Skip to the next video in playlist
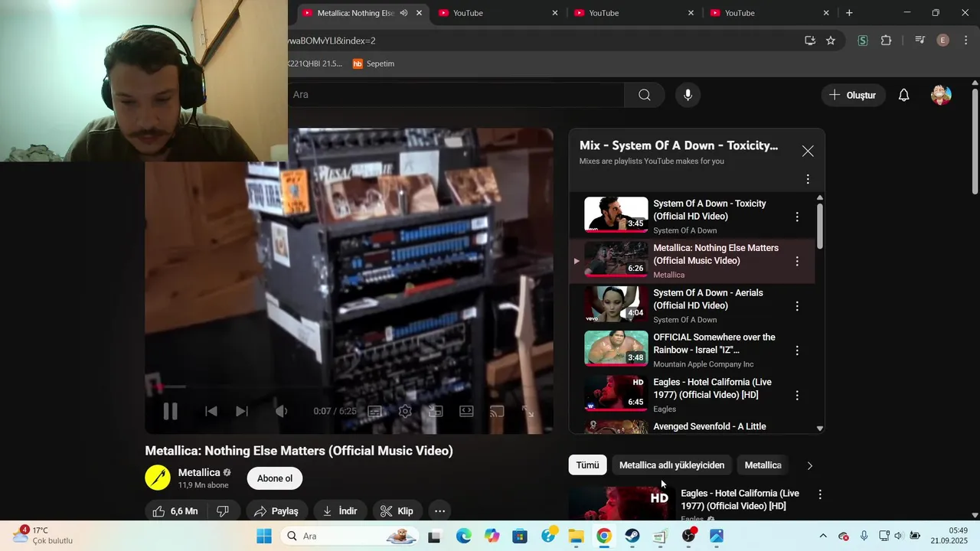980x551 pixels. pos(242,411)
